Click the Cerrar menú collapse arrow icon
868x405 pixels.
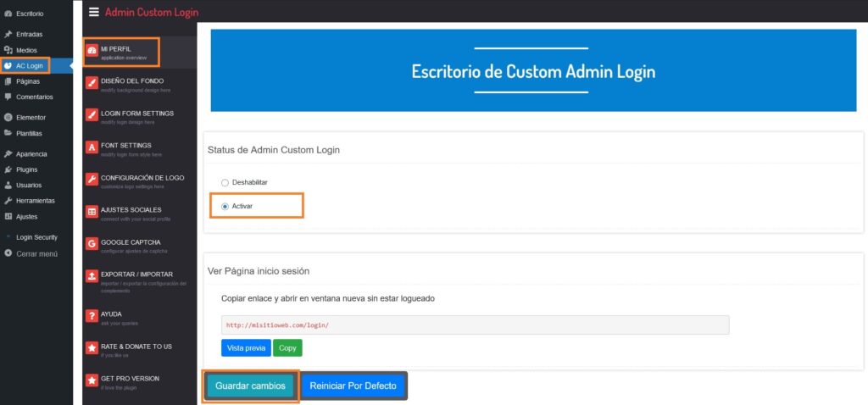pyautogui.click(x=8, y=253)
